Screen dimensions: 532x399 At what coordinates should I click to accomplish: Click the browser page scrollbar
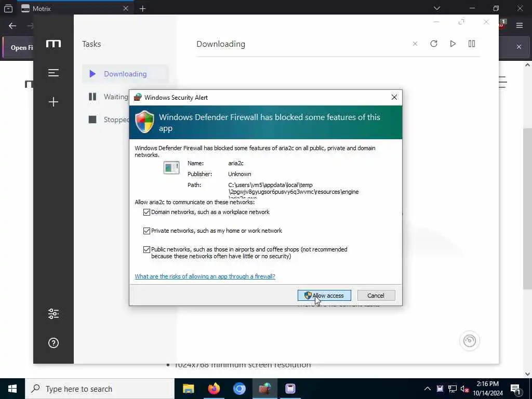pyautogui.click(x=527, y=209)
